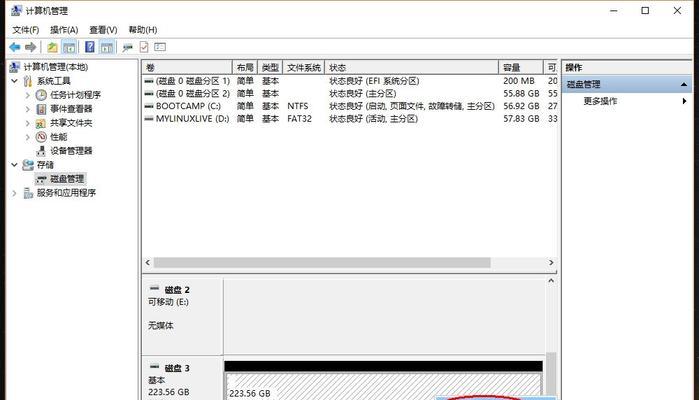Toggle the show/hide action pane icon

(107, 47)
